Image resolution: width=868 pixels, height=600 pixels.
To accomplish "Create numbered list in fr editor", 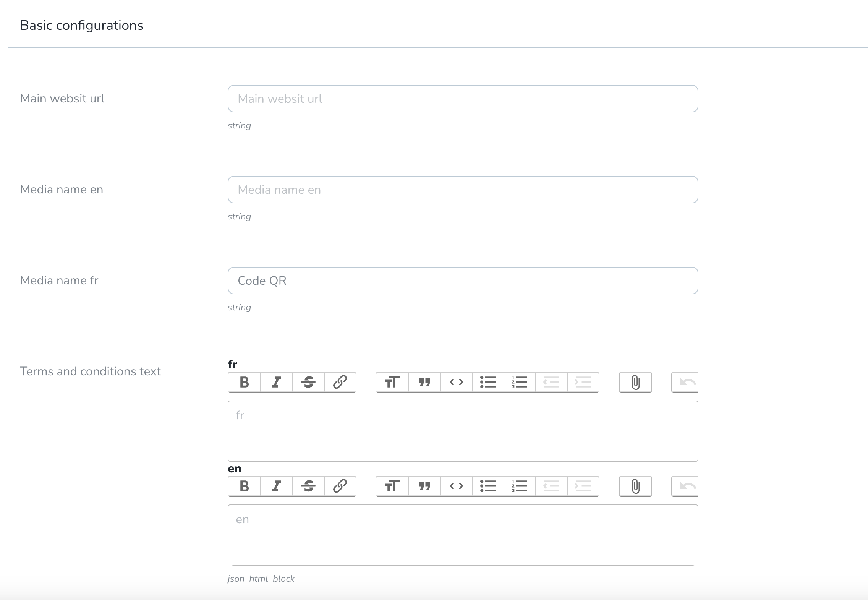I will [520, 382].
